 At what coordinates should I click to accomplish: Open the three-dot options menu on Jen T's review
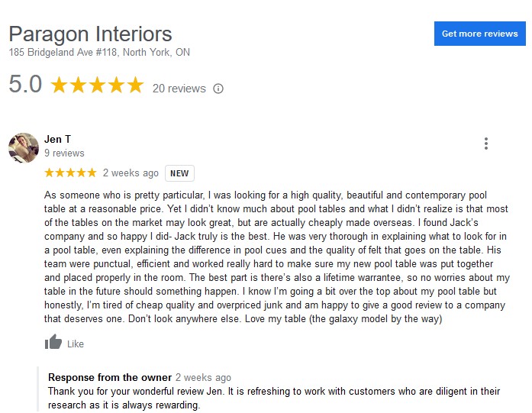[x=485, y=144]
